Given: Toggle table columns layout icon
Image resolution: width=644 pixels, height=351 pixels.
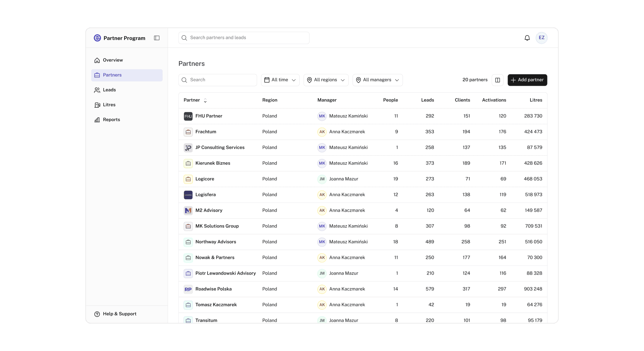Looking at the screenshot, I should tap(497, 80).
